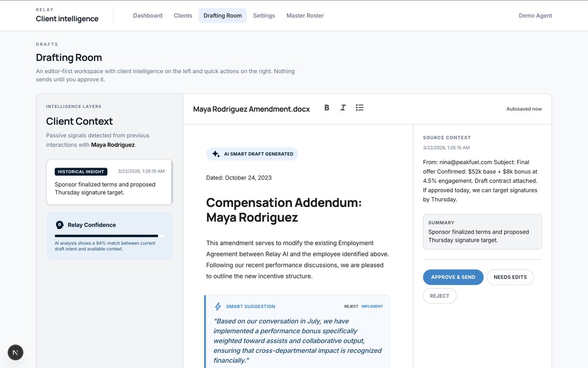This screenshot has width=588, height=368.
Task: Click sparkle icon in AI Smart Draft badge
Action: pyautogui.click(x=216, y=154)
